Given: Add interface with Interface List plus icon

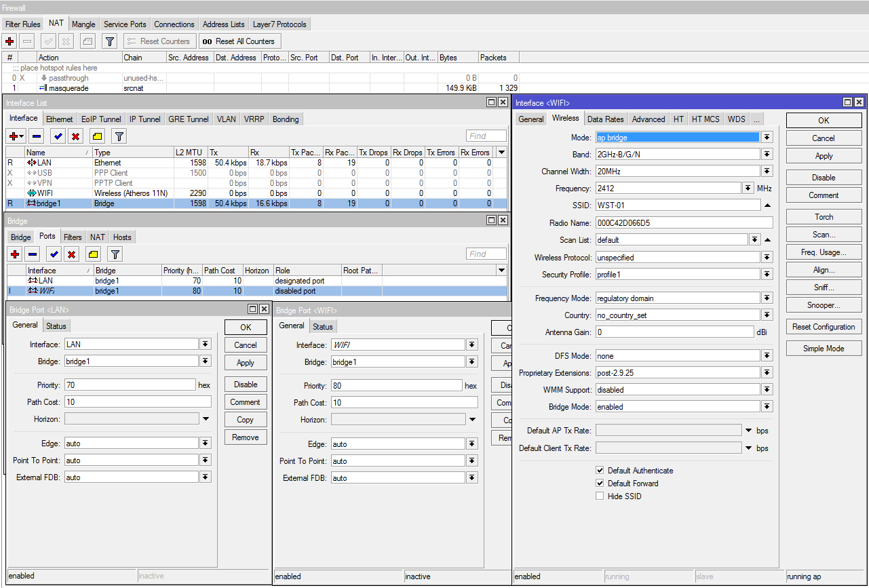Looking at the screenshot, I should (x=17, y=136).
